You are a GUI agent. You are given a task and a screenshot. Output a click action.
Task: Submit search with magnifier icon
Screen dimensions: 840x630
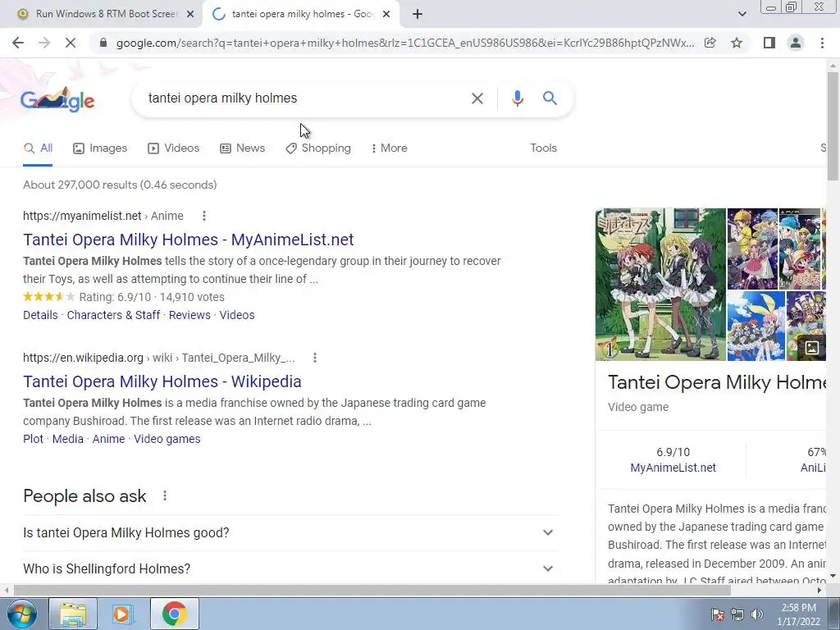550,98
